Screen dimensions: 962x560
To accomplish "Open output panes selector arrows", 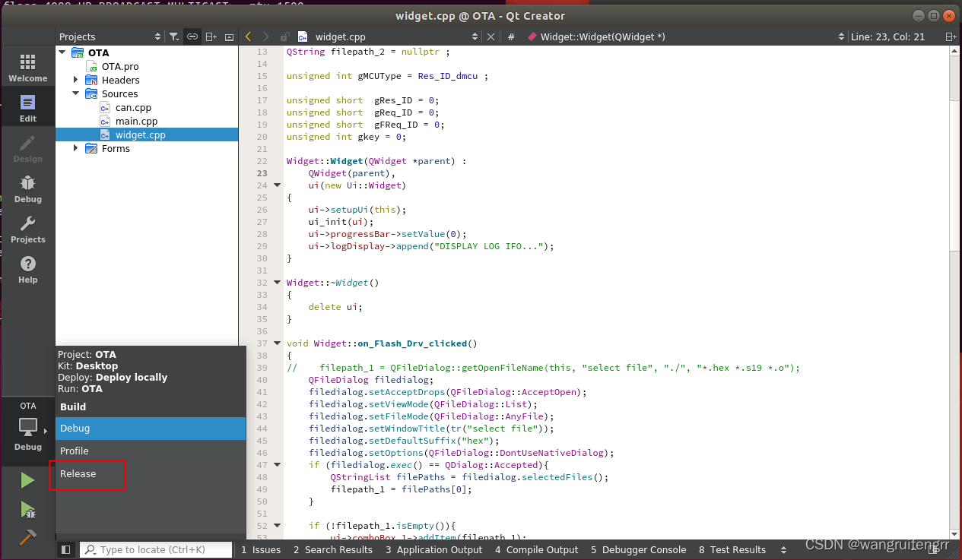I will [784, 549].
